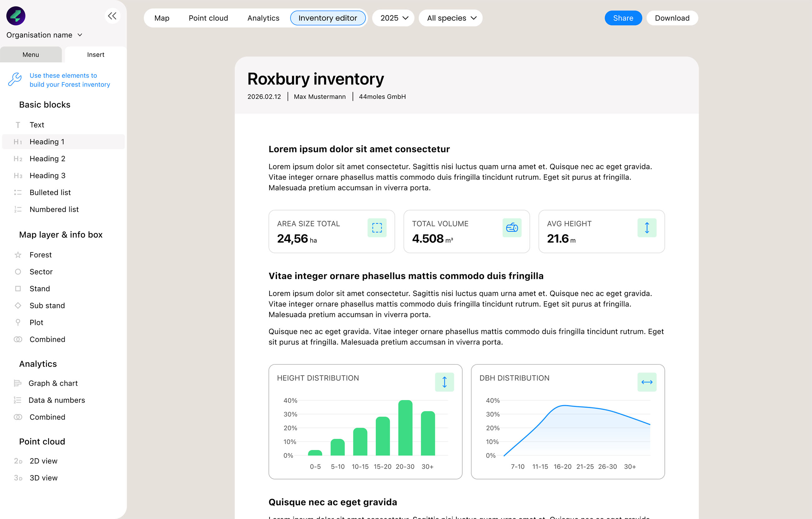
Task: Open the Point cloud tab
Action: (x=208, y=18)
